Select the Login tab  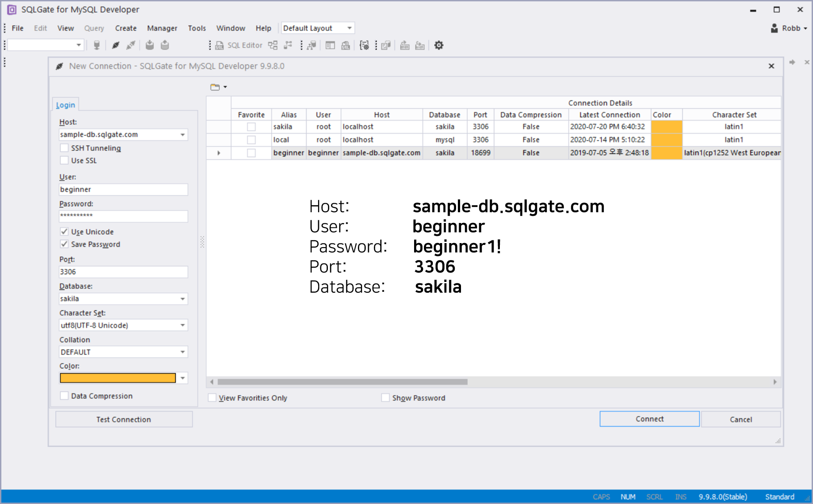(x=66, y=105)
